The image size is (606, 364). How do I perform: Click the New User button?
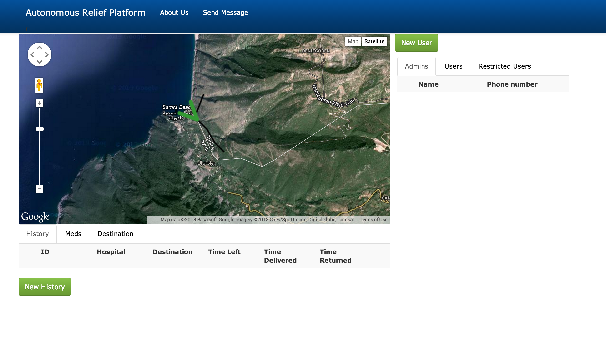[x=416, y=43]
